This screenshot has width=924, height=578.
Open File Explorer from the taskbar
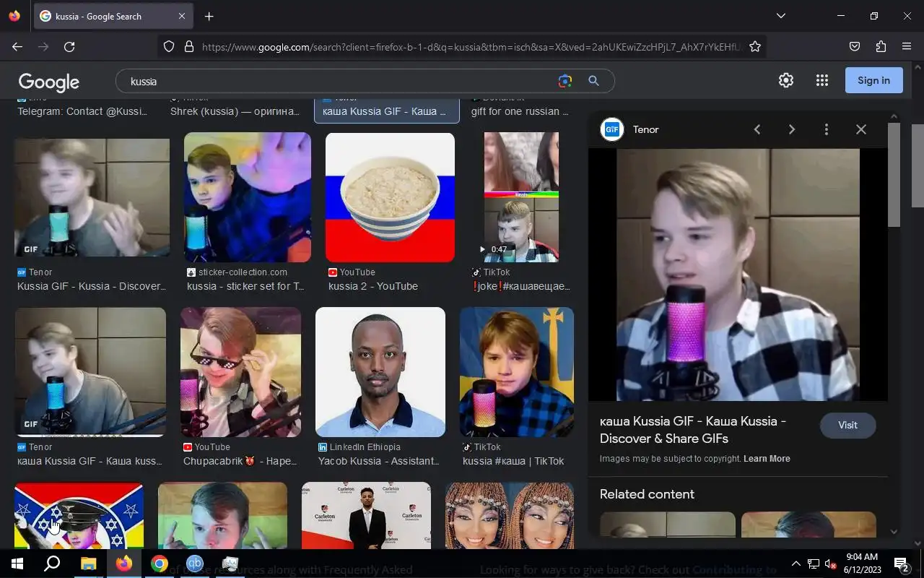(88, 564)
